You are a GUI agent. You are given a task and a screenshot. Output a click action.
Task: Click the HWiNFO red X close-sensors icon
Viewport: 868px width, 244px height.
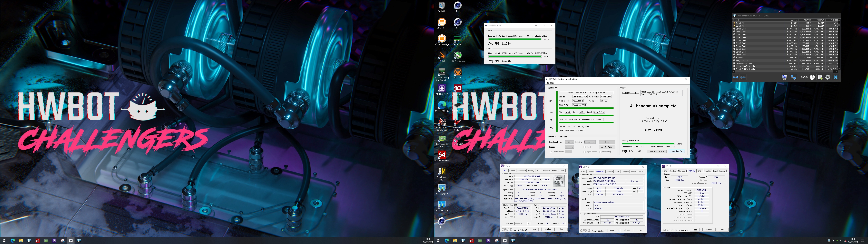pos(836,77)
